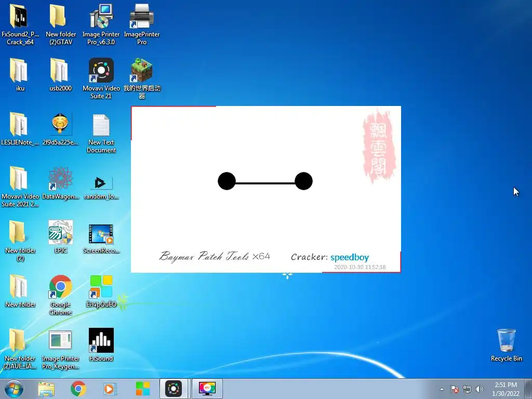Launch Chrome from the taskbar
This screenshot has height=399, width=532.
[78, 389]
